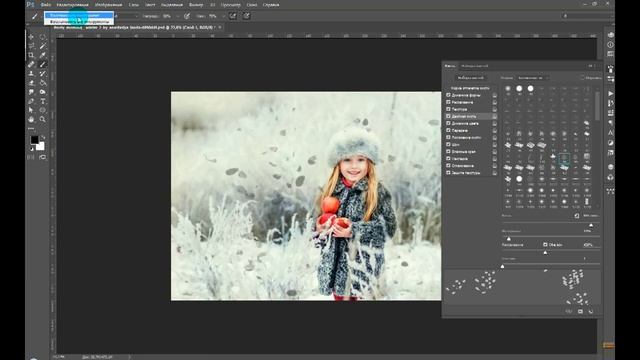Open the Фильтр menu

coord(196,4)
